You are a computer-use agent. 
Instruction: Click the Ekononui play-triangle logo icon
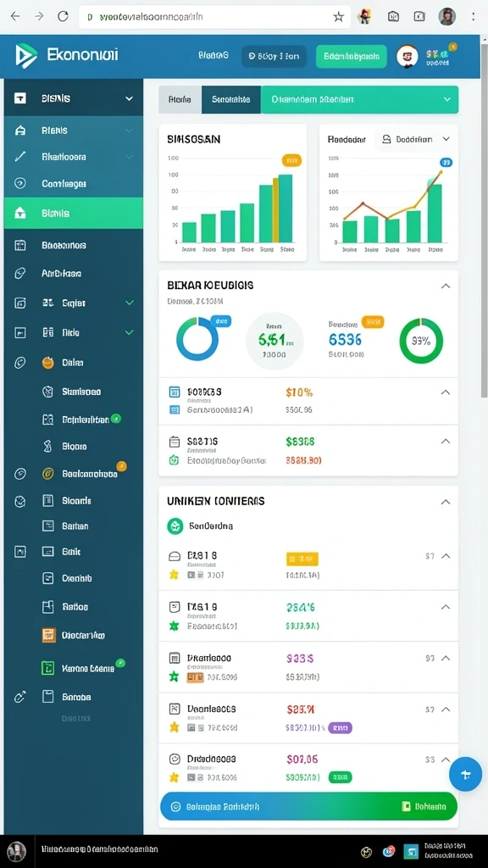[26, 55]
